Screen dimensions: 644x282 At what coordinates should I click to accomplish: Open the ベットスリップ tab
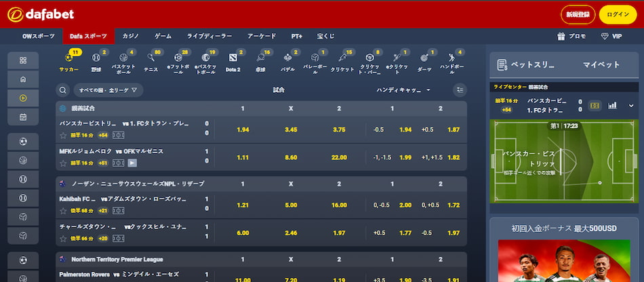(526, 65)
